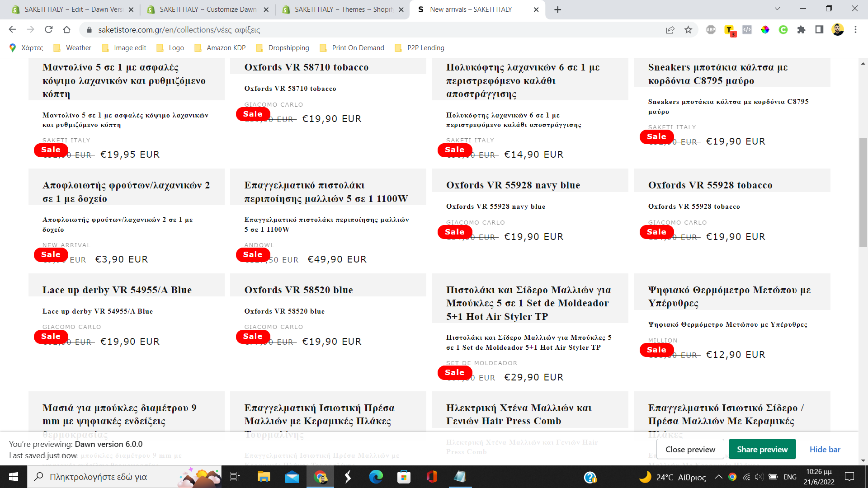Click the AdBlock Plus extension icon
Screen dimensions: 868x488
coord(711,30)
